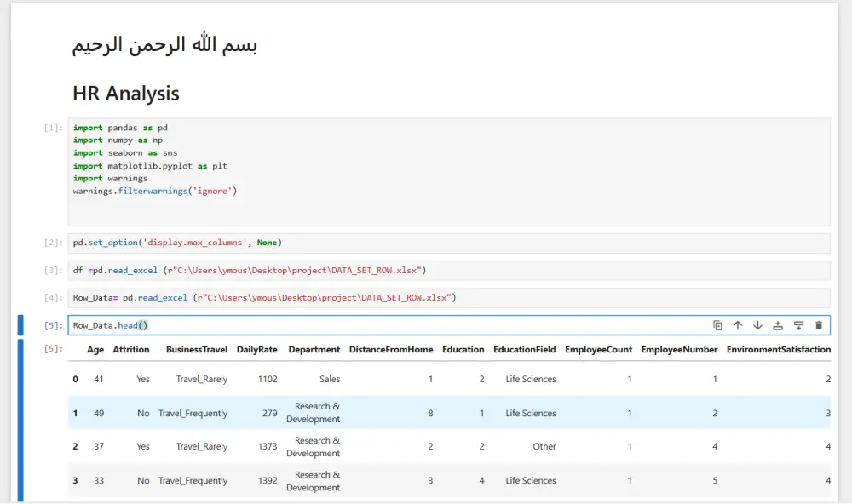Click the [2]: execution prompt
Viewport: 852px width, 504px height.
53,243
